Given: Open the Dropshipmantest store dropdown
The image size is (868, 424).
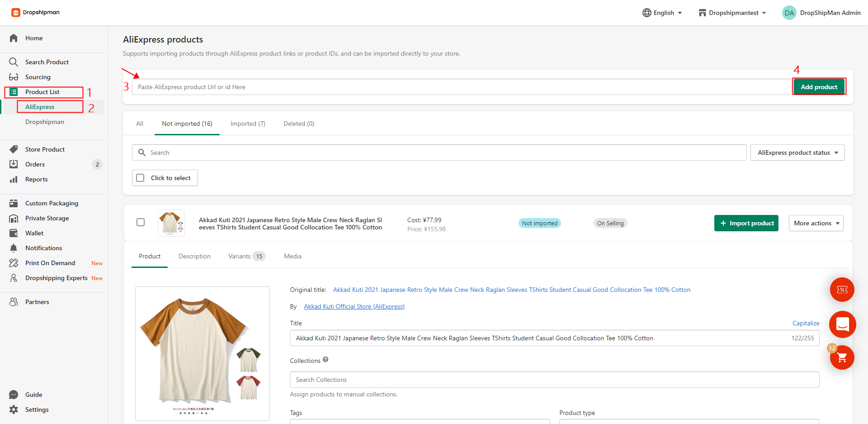Looking at the screenshot, I should [732, 13].
